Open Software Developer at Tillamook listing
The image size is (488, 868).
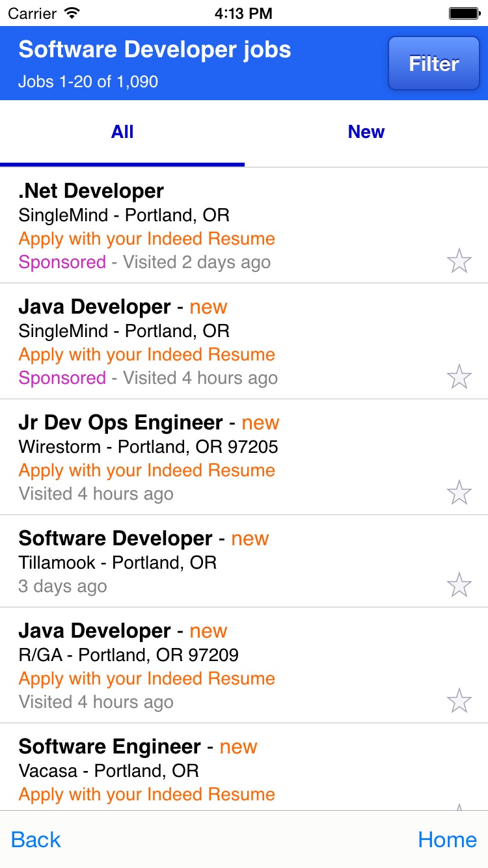pyautogui.click(x=244, y=562)
